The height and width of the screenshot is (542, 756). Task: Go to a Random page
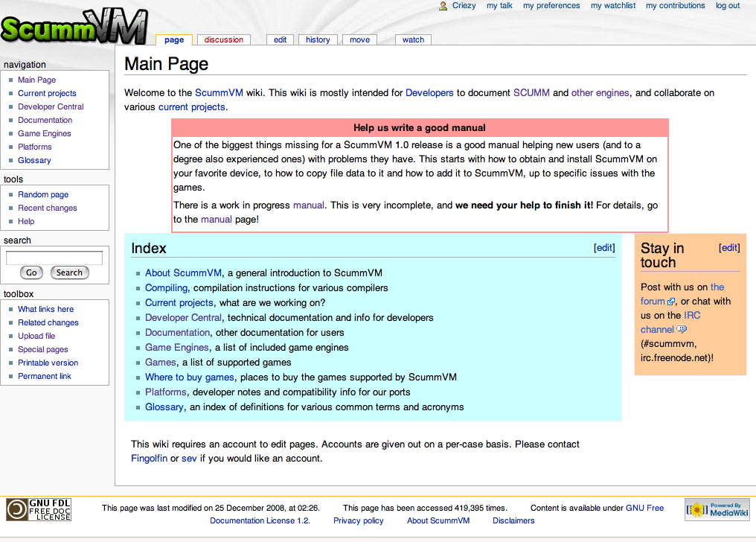(x=43, y=195)
